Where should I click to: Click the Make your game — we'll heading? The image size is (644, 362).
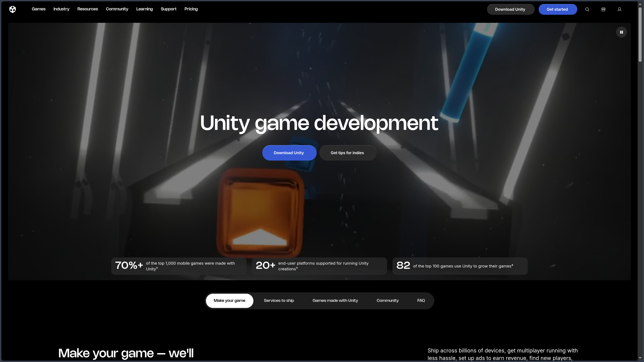pyautogui.click(x=126, y=353)
